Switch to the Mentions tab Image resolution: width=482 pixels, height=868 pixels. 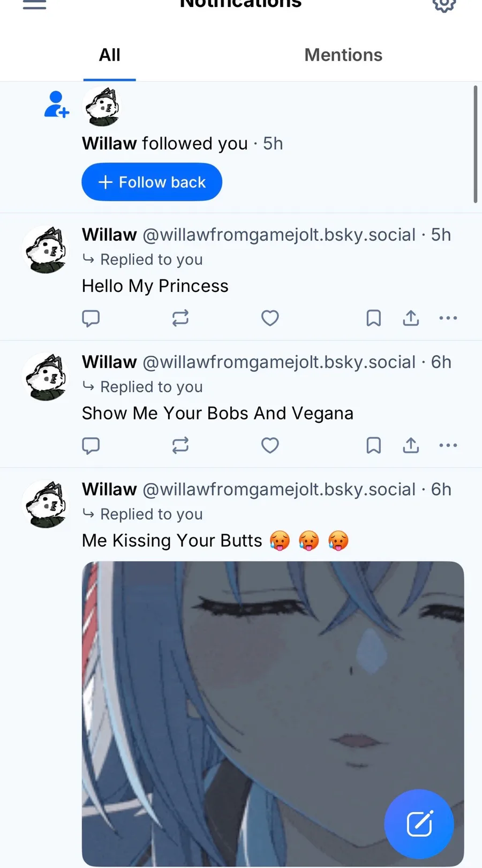tap(343, 55)
